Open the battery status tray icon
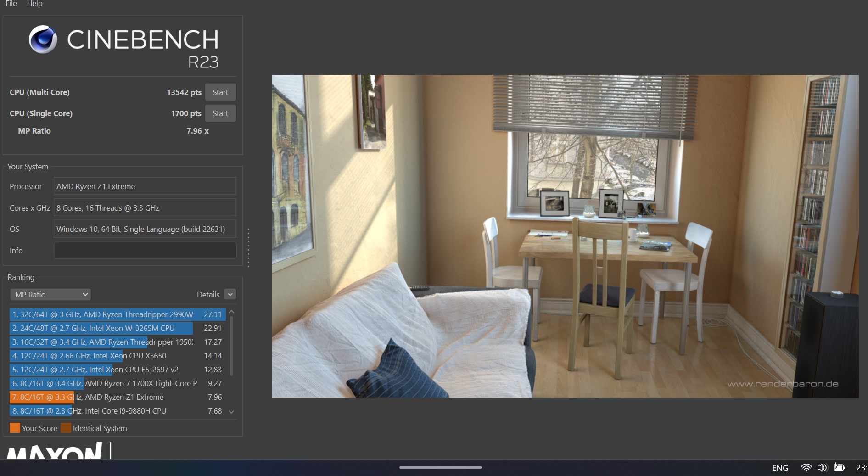This screenshot has height=476, width=868. pyautogui.click(x=839, y=467)
